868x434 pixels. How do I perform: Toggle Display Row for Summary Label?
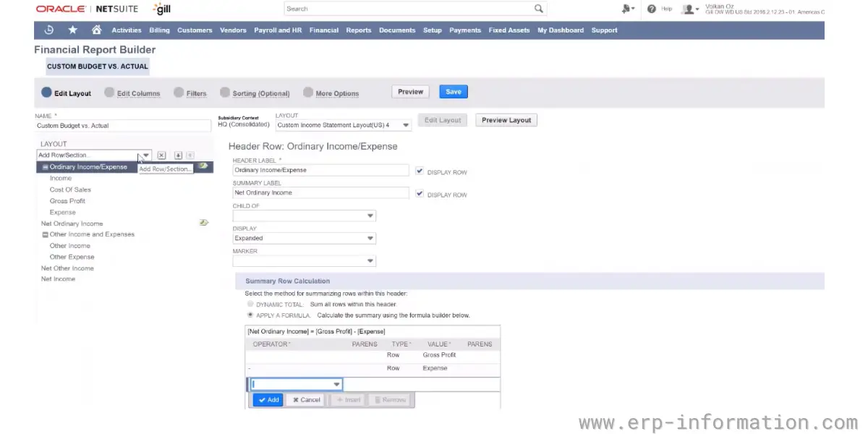point(420,194)
